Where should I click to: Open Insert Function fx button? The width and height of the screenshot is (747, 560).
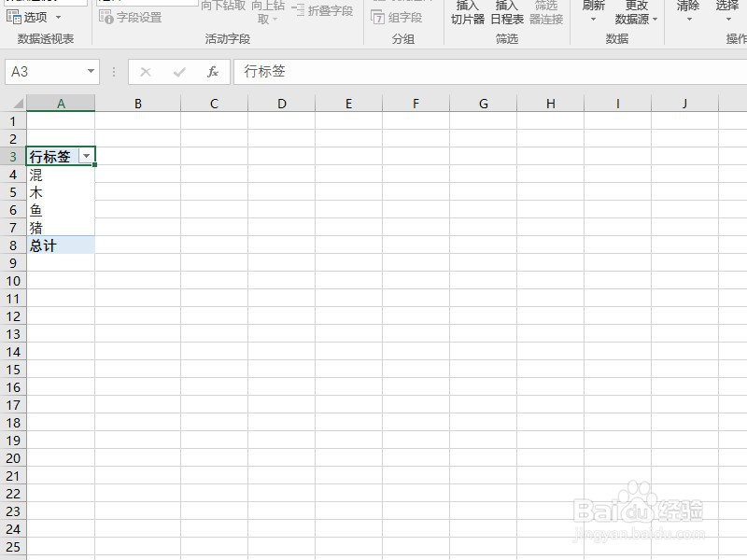[x=213, y=72]
